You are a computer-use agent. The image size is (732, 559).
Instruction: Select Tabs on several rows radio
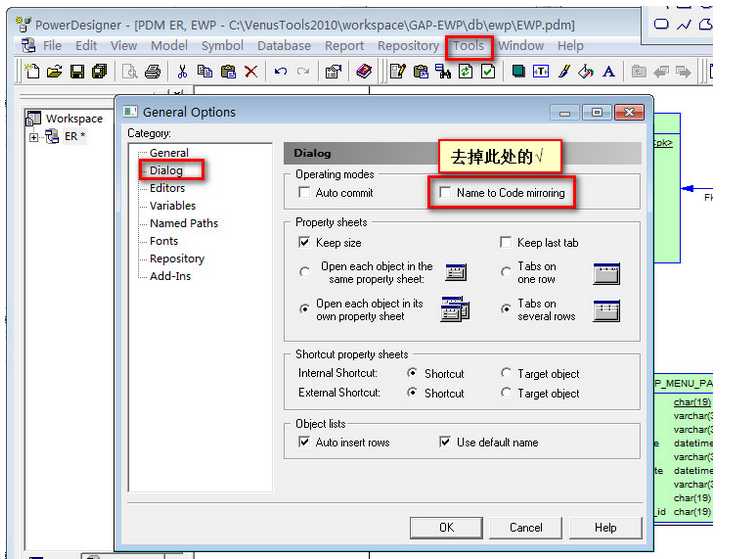[x=506, y=309]
